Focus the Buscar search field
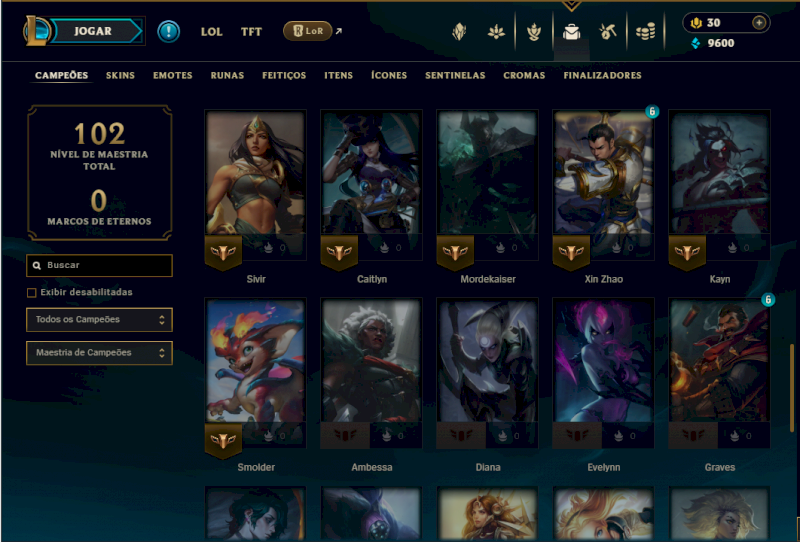 pos(99,265)
